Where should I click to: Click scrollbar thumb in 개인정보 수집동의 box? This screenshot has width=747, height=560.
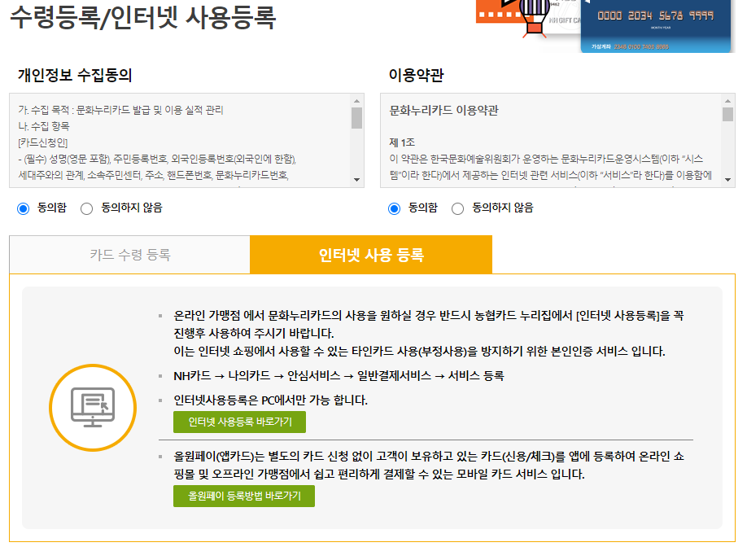click(357, 118)
